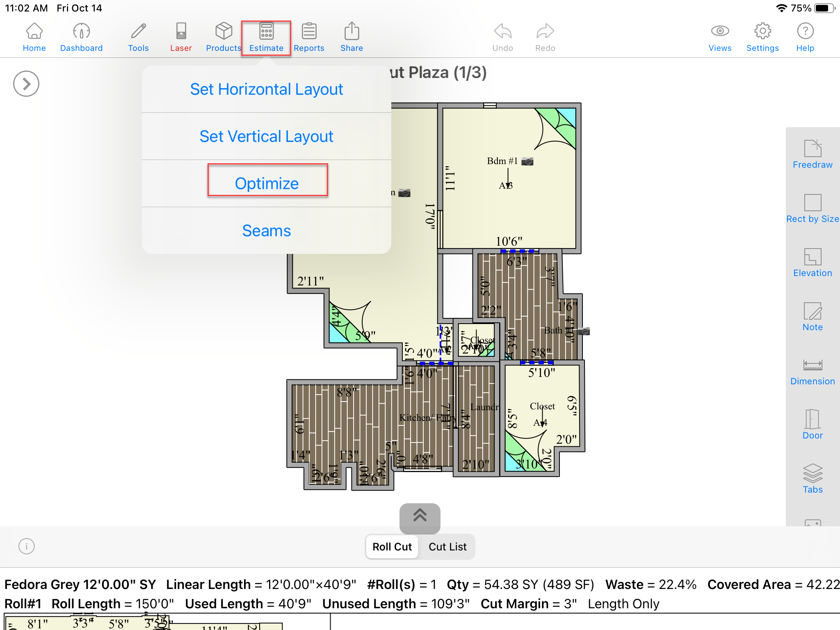840x630 pixels.
Task: Open the Estimate dropdown menu
Action: (266, 37)
